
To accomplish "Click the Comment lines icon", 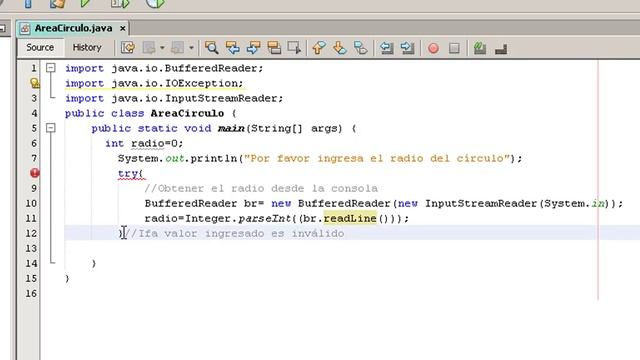I will click(x=480, y=48).
